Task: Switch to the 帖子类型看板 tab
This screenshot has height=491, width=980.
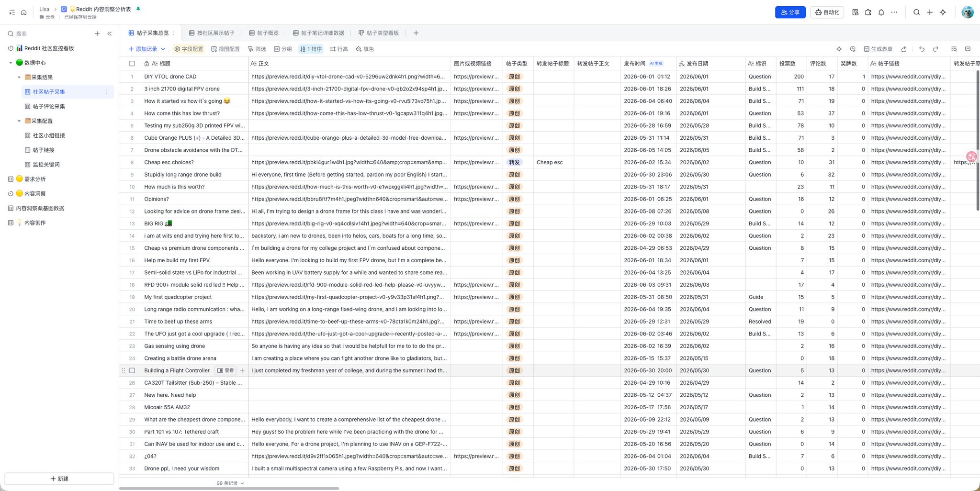Action: (379, 33)
